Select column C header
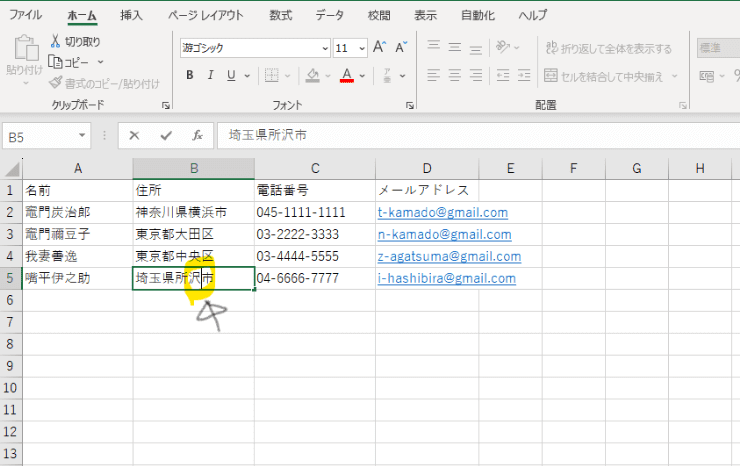Screen dimensions: 740x466 pyautogui.click(x=314, y=168)
